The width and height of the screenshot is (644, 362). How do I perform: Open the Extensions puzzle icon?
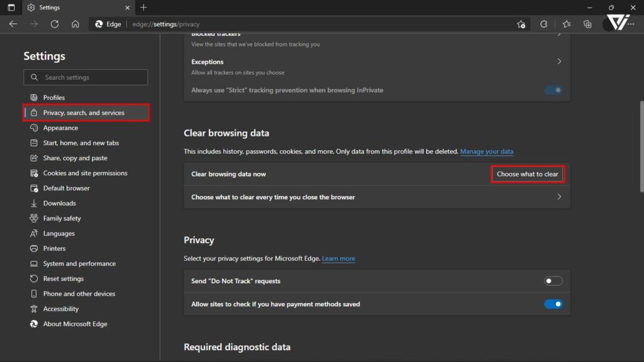(544, 25)
